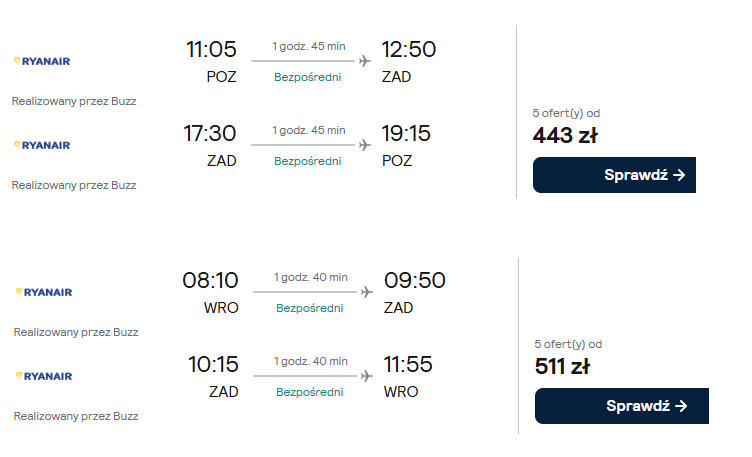
Task: Click airplane icon on 08:10 WRO flight
Action: (x=366, y=292)
